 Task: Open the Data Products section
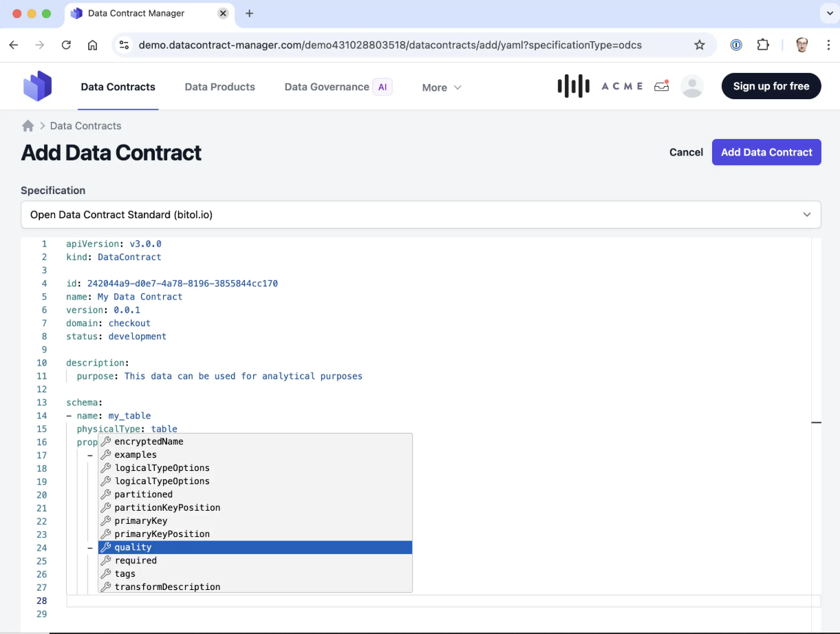pyautogui.click(x=219, y=87)
